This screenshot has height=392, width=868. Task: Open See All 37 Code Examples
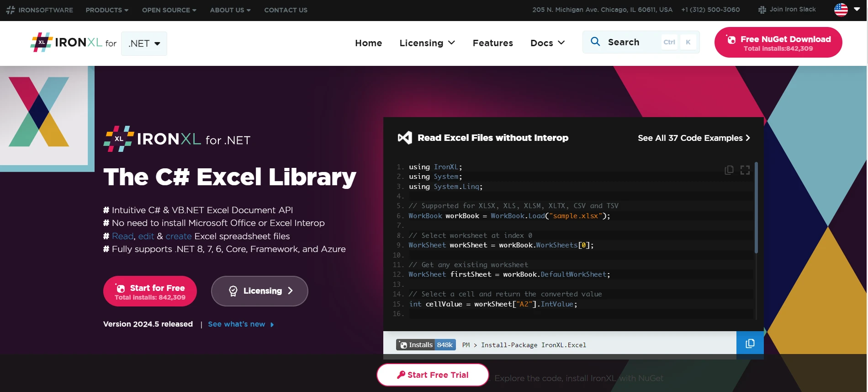click(x=693, y=138)
